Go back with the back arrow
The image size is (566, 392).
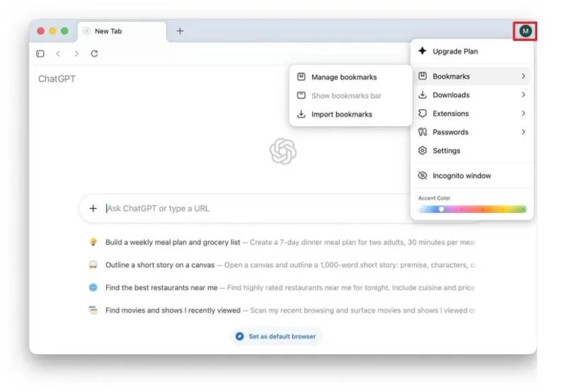pyautogui.click(x=58, y=53)
